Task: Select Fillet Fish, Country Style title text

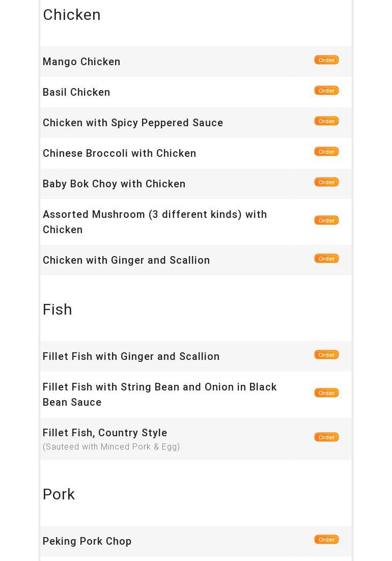Action: point(105,433)
